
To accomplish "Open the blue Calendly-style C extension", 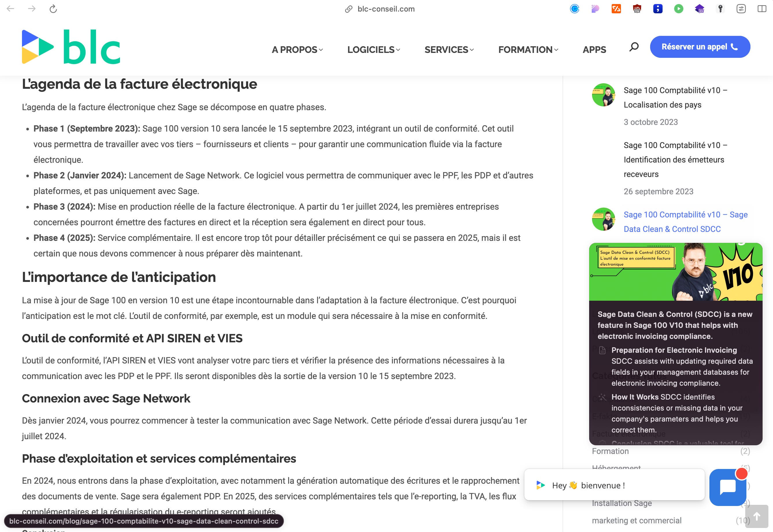I will [574, 9].
